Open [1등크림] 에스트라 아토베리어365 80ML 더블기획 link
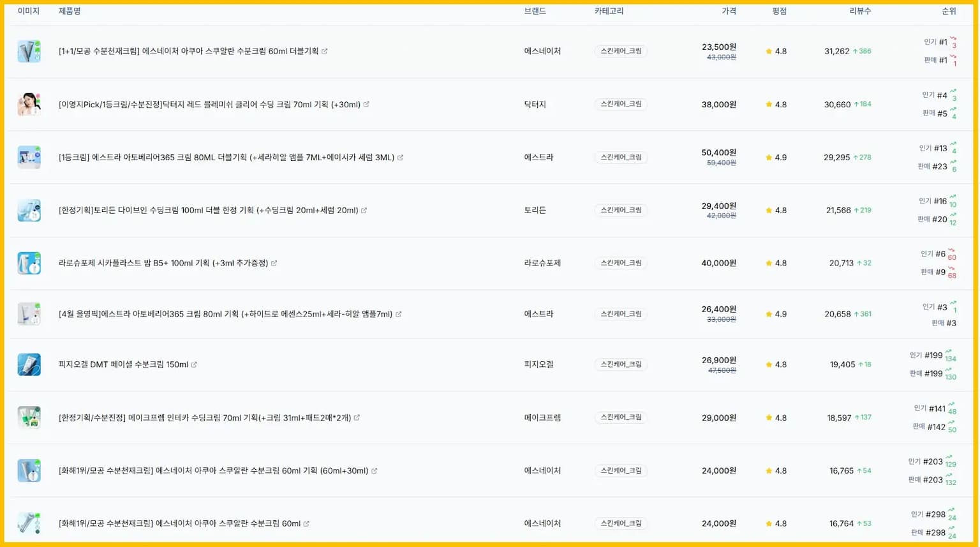980x547 pixels. coord(226,157)
